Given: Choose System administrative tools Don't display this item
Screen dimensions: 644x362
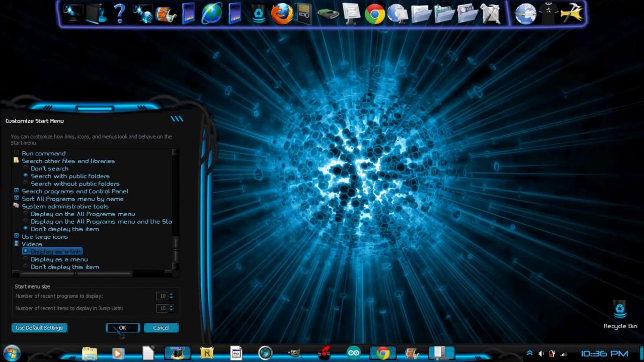Looking at the screenshot, I should point(26,229).
